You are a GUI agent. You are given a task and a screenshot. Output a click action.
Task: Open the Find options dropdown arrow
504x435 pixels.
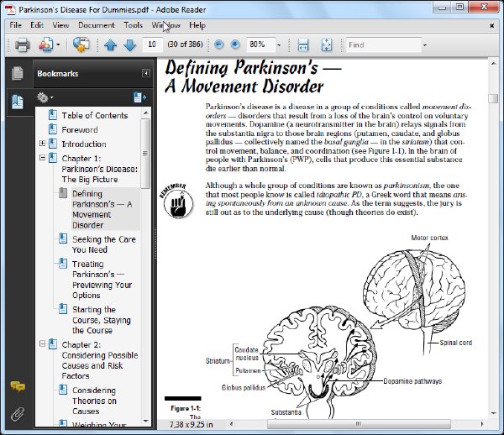(425, 45)
